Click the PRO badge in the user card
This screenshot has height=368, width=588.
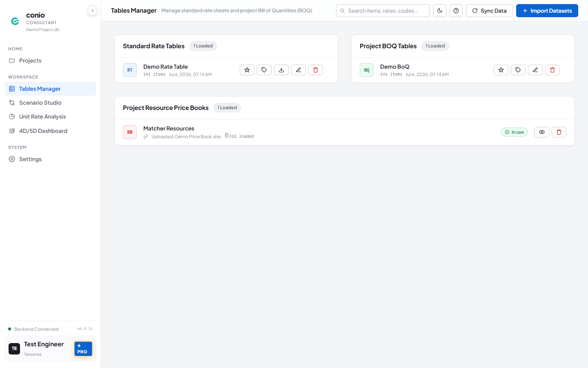83,349
